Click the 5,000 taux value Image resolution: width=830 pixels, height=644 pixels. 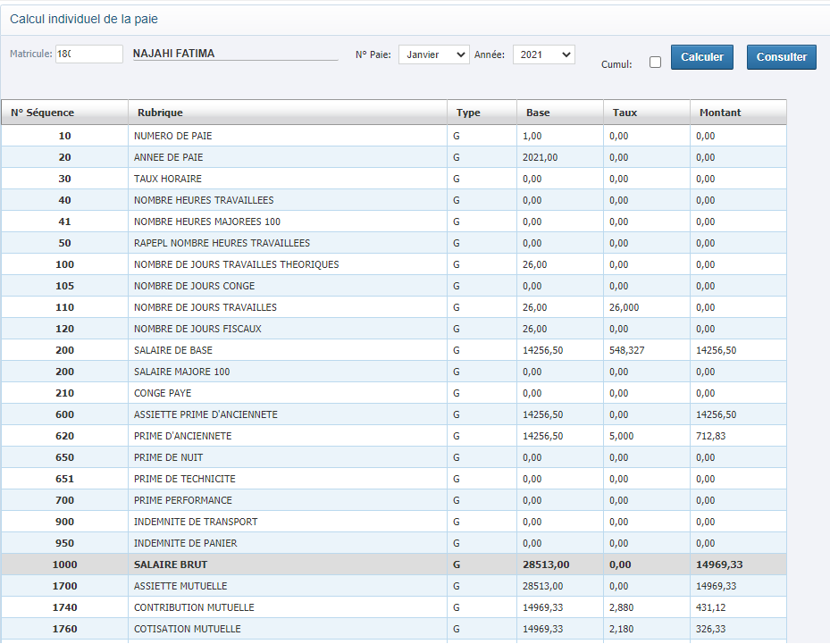(x=622, y=436)
